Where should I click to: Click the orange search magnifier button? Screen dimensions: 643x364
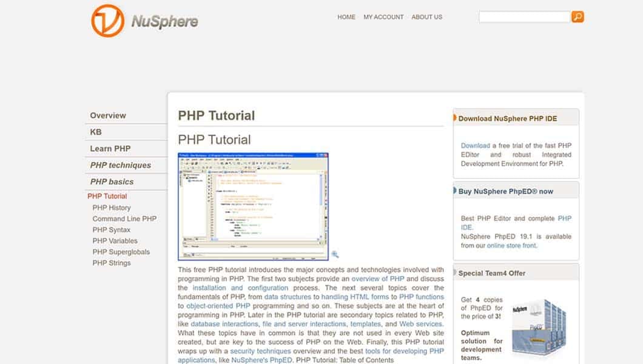pyautogui.click(x=577, y=17)
